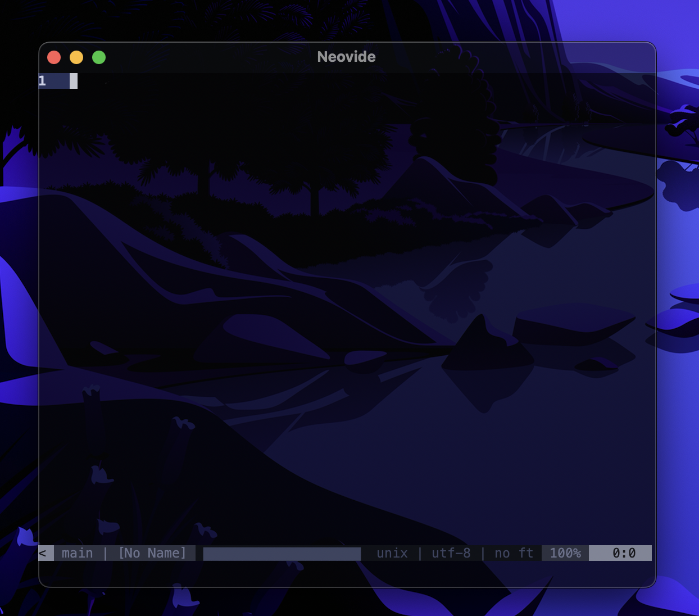The image size is (699, 616).
Task: Toggle fullscreen with the green traffic light
Action: [x=98, y=57]
